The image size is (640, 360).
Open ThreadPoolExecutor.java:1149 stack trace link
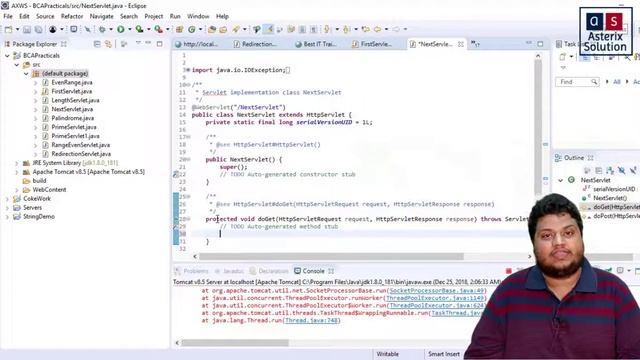tap(435, 298)
